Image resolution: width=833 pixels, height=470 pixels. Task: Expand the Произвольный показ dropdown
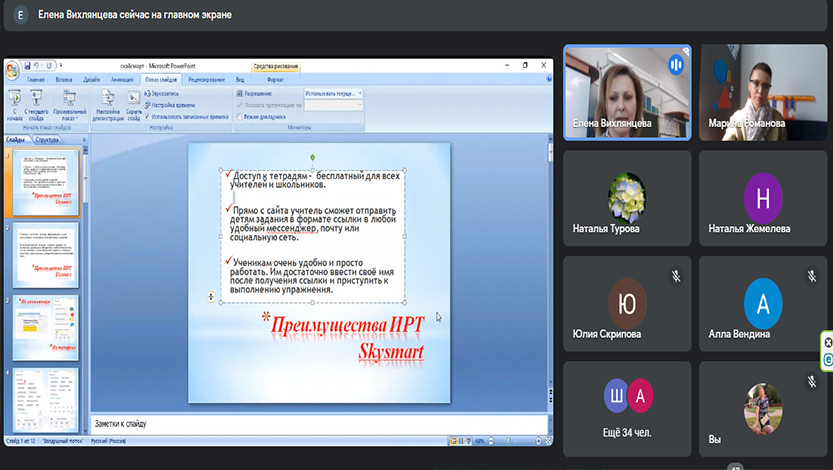click(70, 104)
